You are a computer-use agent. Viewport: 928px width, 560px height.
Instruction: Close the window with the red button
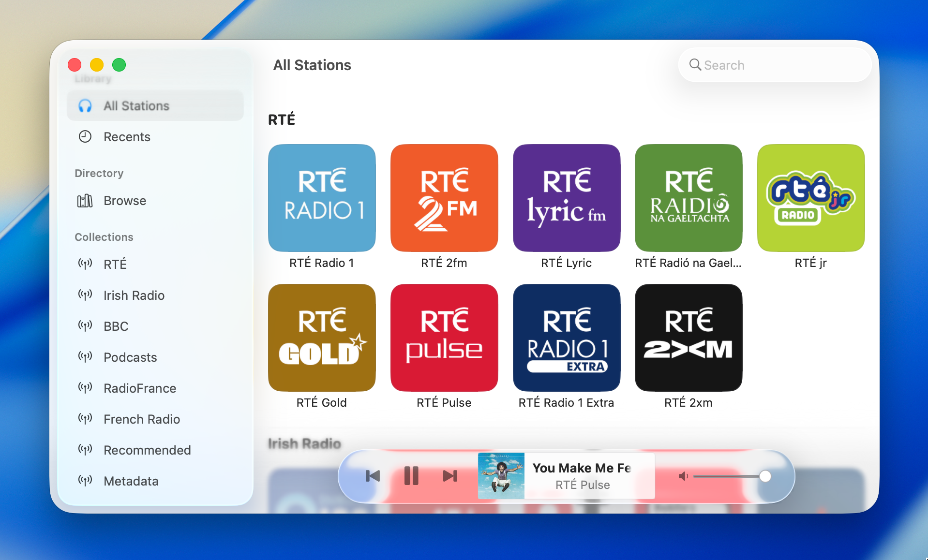click(x=75, y=65)
